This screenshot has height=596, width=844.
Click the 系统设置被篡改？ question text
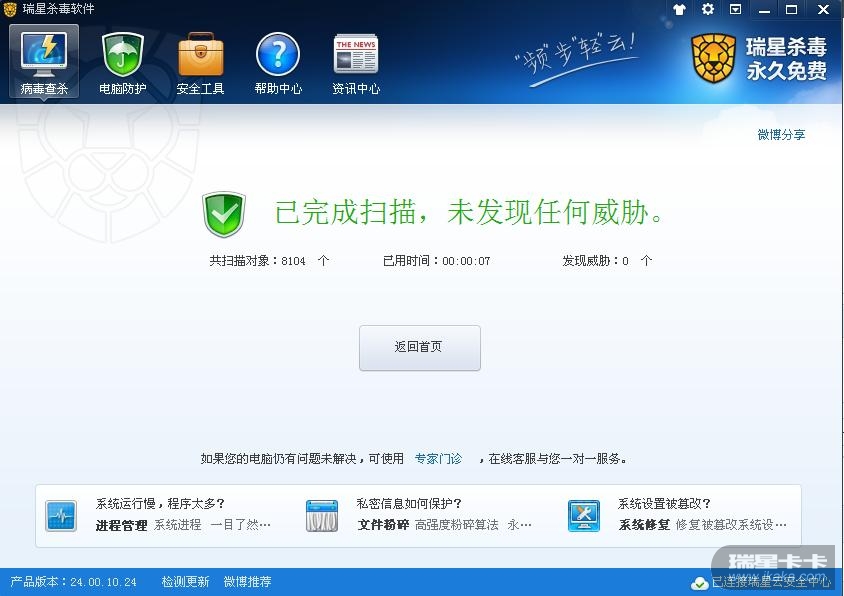point(664,504)
